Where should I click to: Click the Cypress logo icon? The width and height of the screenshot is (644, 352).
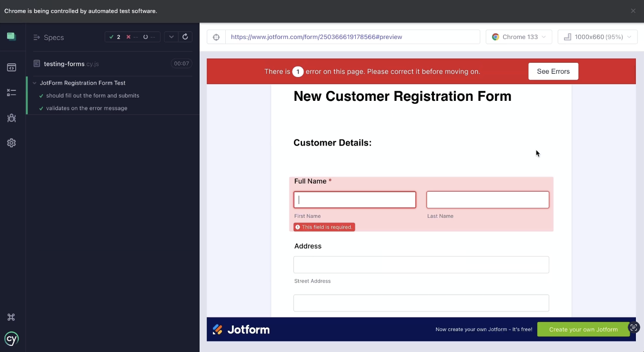click(x=11, y=339)
